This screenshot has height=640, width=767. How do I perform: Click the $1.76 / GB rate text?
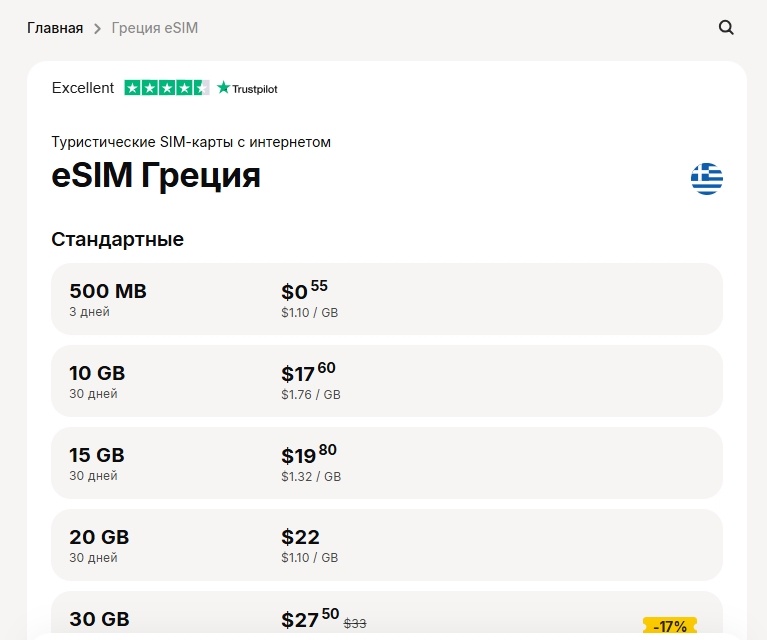pos(311,394)
